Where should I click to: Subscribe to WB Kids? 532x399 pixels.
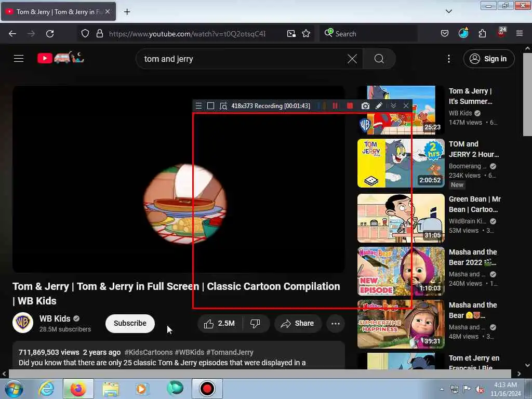pyautogui.click(x=130, y=323)
